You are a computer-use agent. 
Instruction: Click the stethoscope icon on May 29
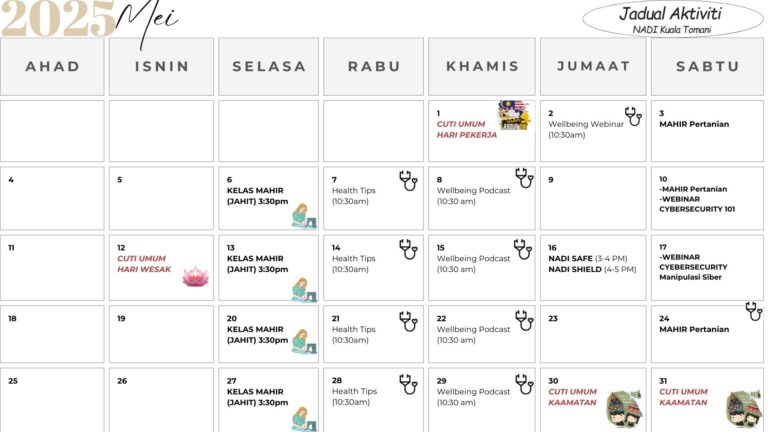click(523, 384)
